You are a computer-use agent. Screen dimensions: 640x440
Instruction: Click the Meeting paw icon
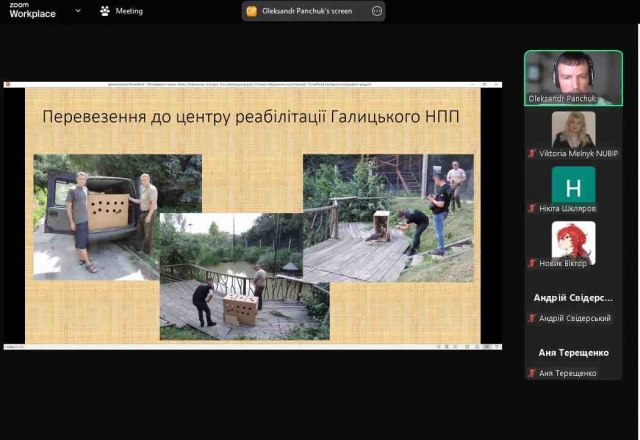point(105,11)
